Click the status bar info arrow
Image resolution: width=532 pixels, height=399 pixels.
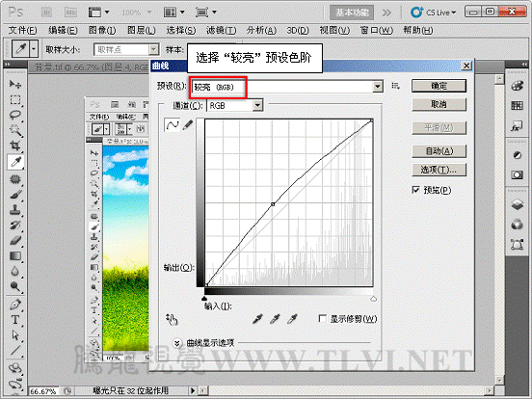(x=193, y=390)
